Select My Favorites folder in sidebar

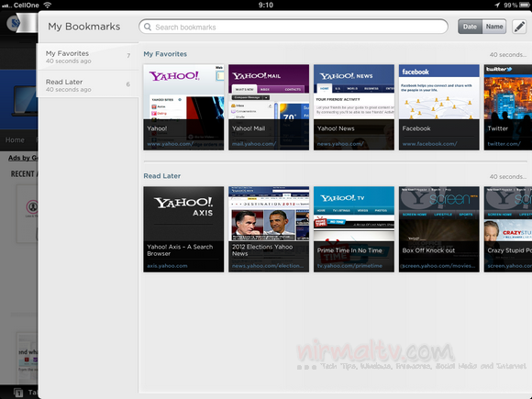[x=87, y=57]
